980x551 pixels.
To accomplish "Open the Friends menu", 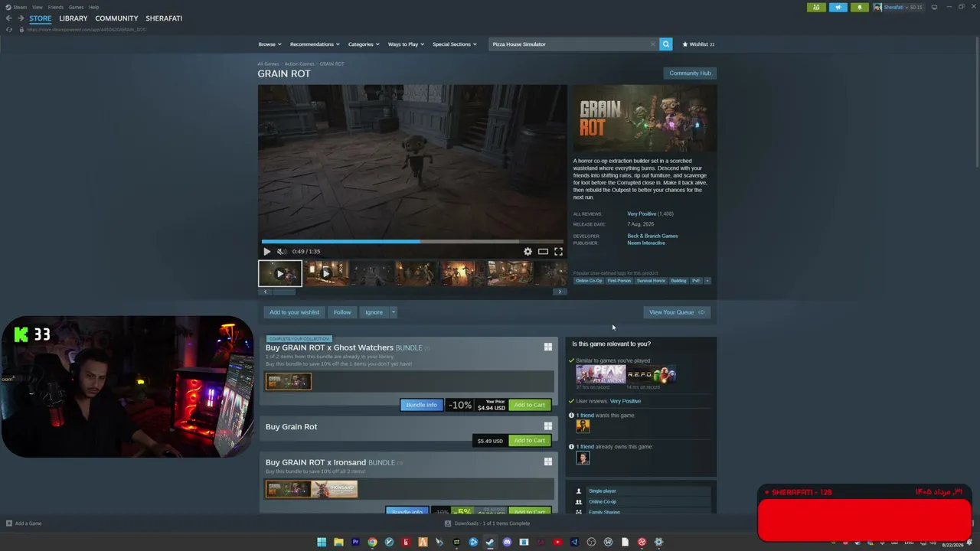I will coord(56,7).
